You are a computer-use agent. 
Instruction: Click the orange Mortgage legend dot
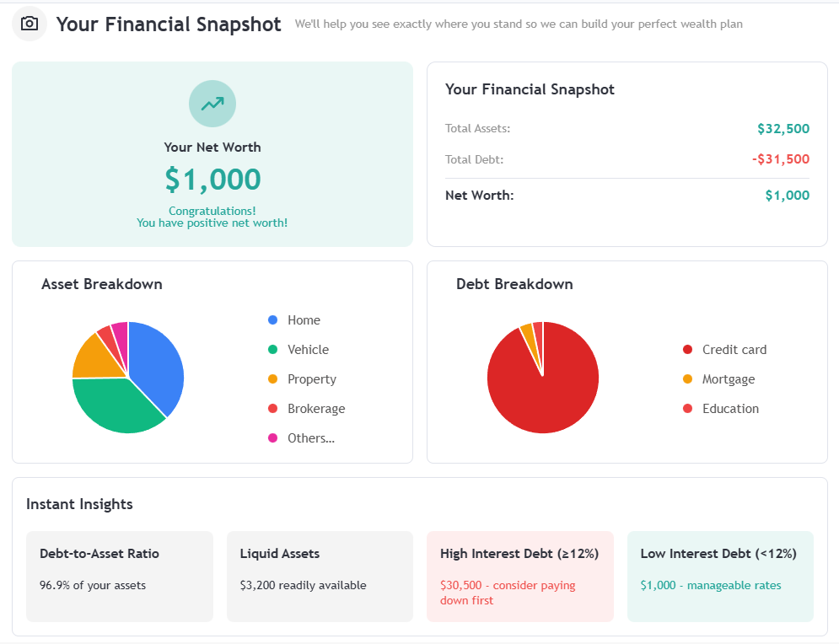(x=687, y=379)
